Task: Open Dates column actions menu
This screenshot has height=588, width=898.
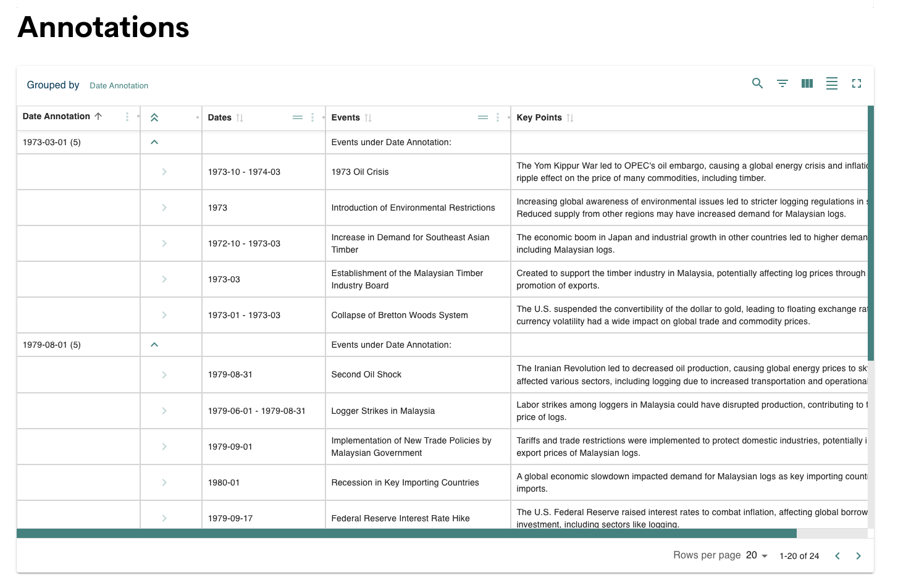Action: [313, 117]
